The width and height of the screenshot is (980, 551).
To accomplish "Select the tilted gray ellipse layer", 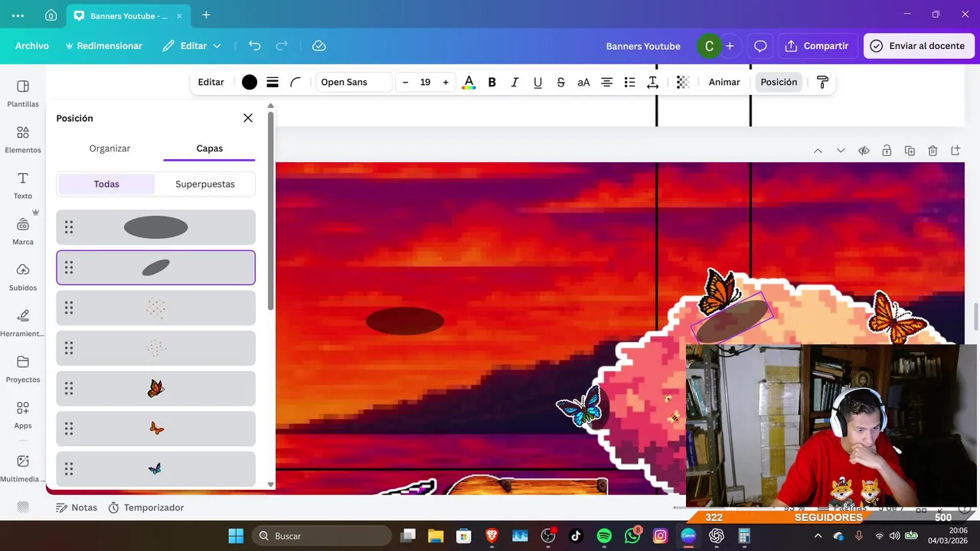I will (x=155, y=268).
